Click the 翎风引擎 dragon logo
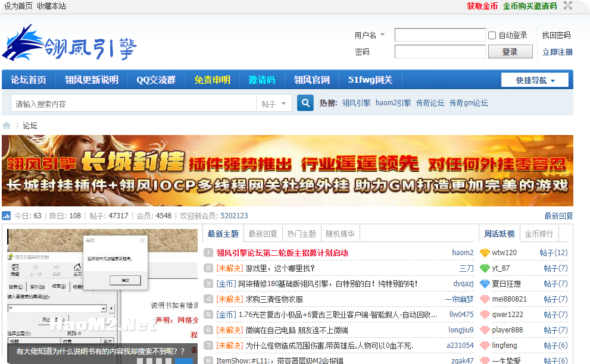This screenshot has width=590, height=364. (x=70, y=43)
